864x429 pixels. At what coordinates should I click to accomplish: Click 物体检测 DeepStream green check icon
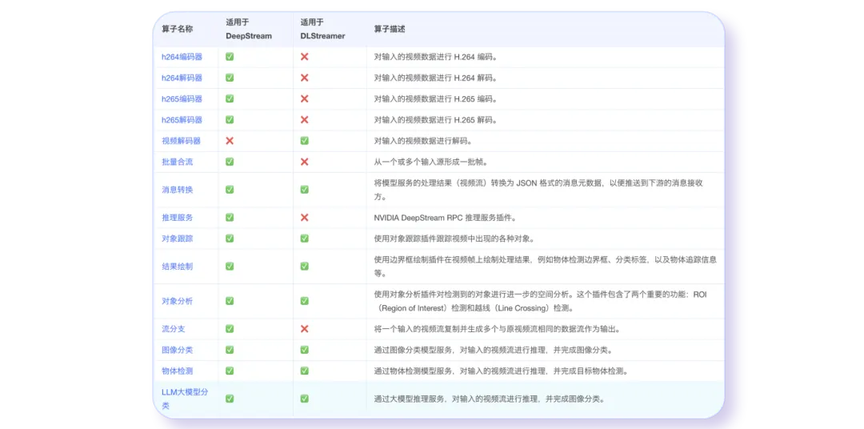pos(230,370)
